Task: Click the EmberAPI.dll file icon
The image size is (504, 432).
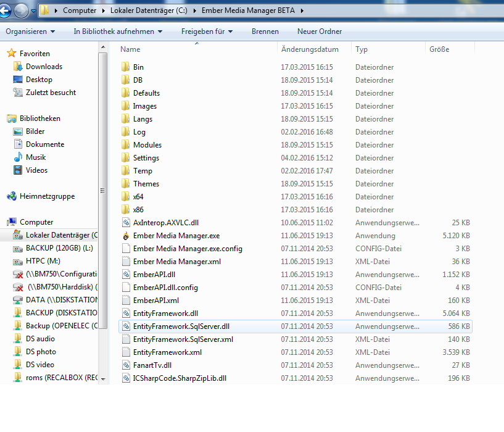Action: (x=126, y=274)
